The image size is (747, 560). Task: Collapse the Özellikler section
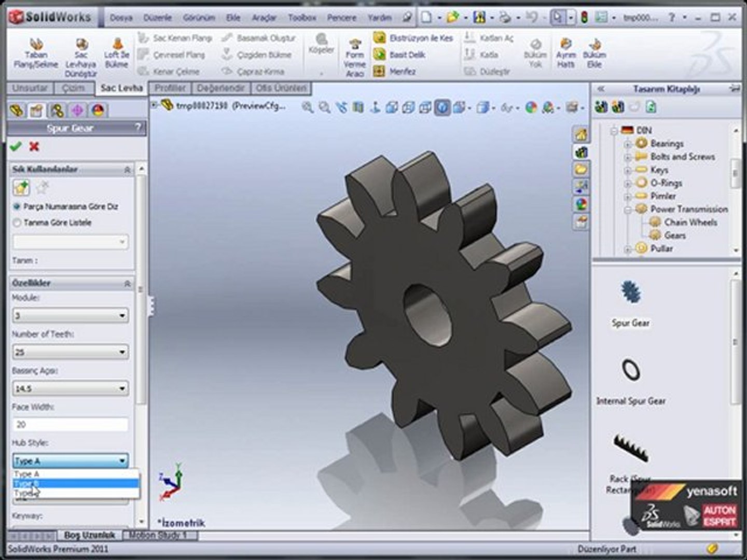(127, 283)
